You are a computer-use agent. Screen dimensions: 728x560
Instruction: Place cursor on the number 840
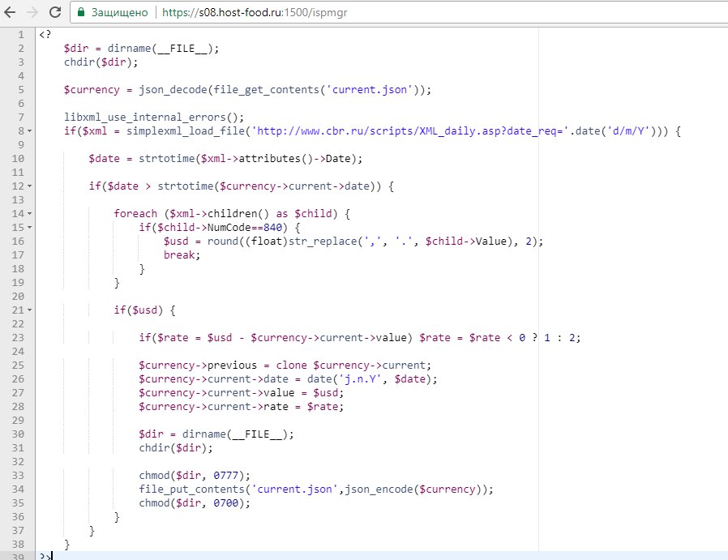(x=272, y=228)
